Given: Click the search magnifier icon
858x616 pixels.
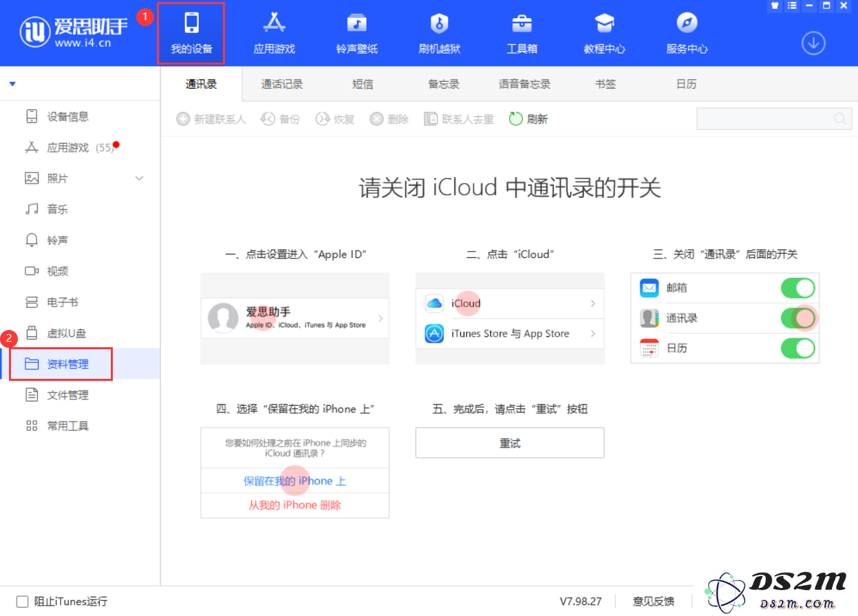Looking at the screenshot, I should tap(840, 119).
